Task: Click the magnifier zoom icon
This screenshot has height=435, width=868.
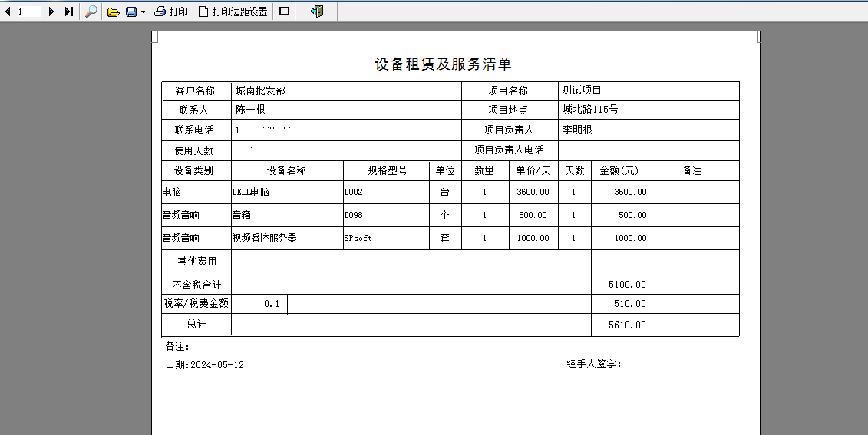Action: point(91,12)
